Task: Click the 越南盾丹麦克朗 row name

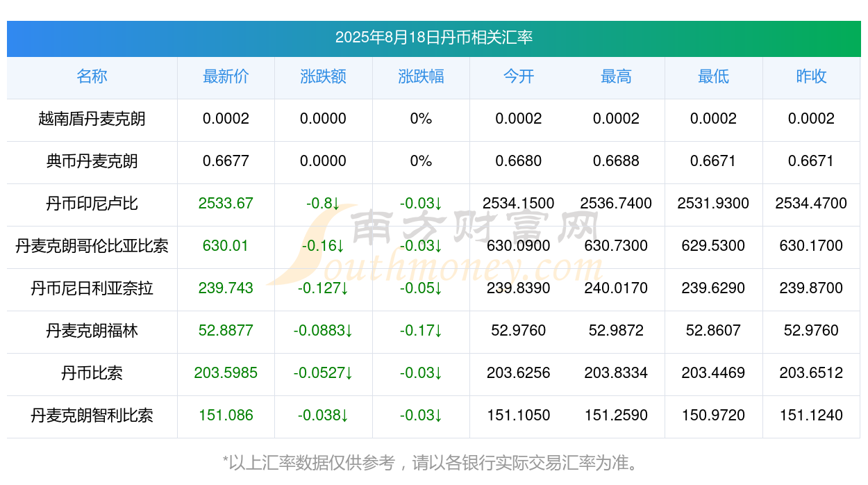Action: tap(92, 119)
